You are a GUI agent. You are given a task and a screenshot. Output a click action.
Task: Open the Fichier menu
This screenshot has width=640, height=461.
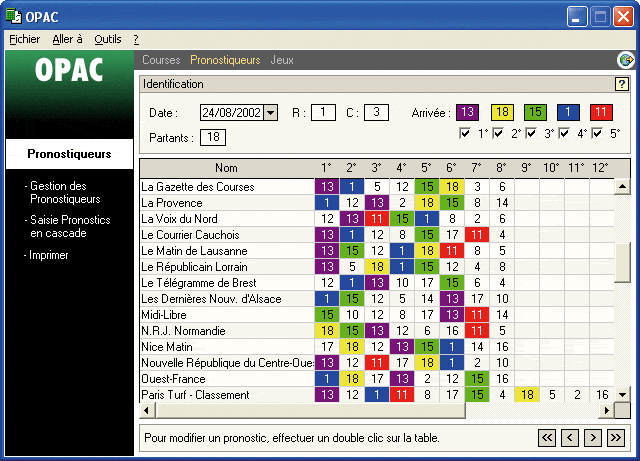(24, 39)
